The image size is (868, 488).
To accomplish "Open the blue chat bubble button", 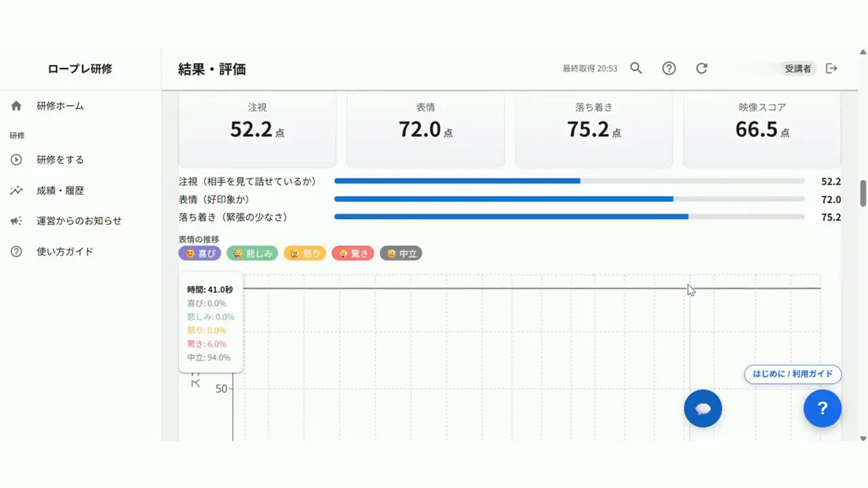I will (703, 409).
